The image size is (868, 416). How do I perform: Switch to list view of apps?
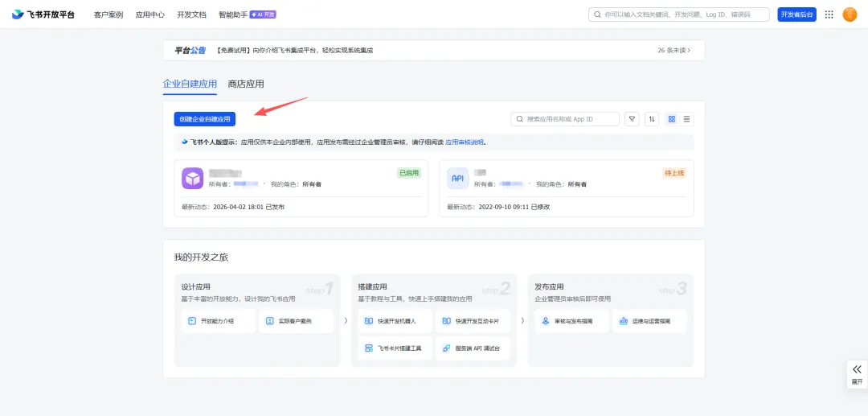point(686,119)
